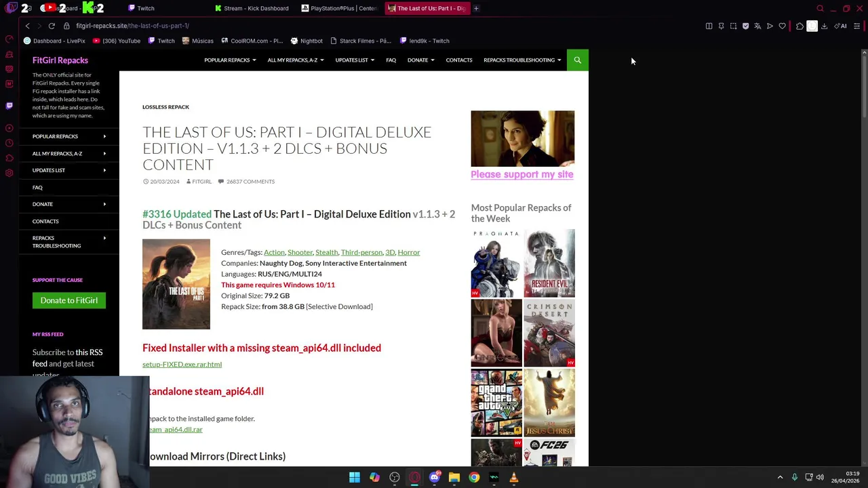Open Nightbot bookmark
The image size is (868, 488).
pos(307,41)
